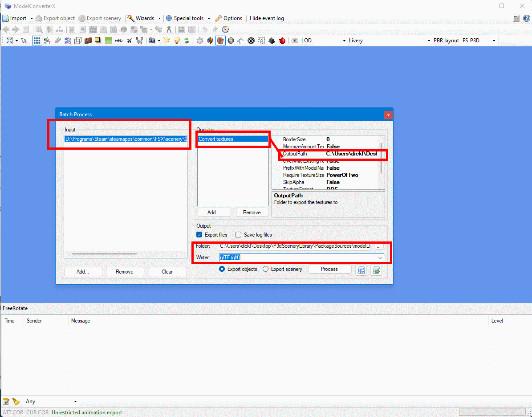Click the Add button under the Operator list
Image resolution: width=532 pixels, height=417 pixels.
[214, 213]
